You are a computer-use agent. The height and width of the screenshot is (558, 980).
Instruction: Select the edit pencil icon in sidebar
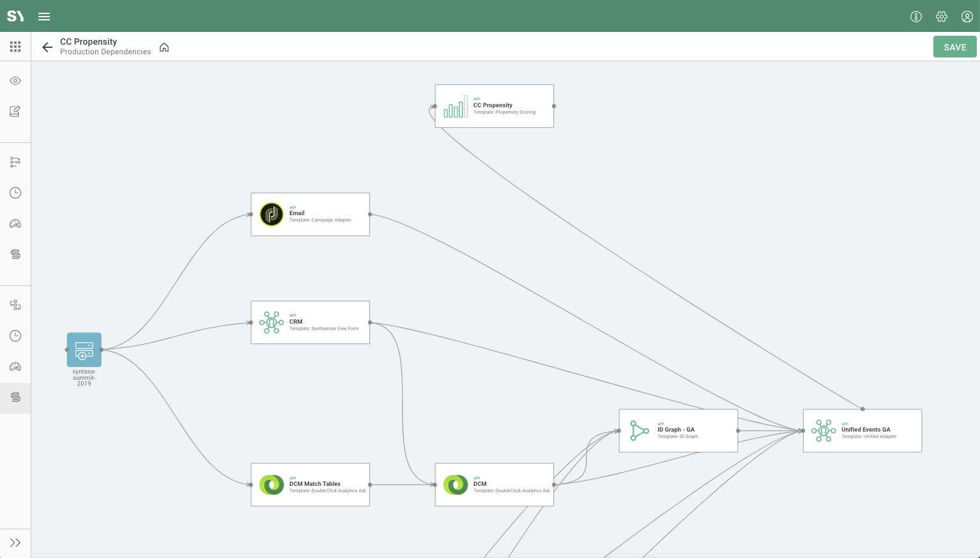(15, 112)
